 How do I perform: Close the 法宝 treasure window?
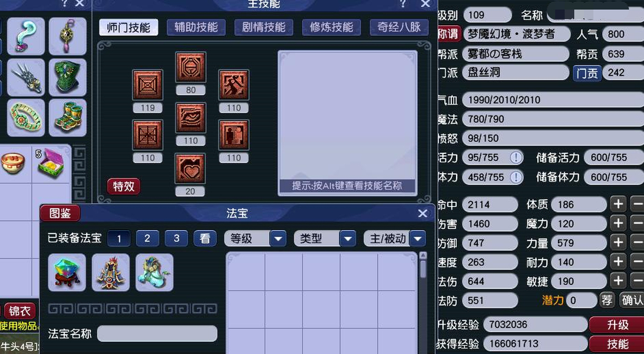pyautogui.click(x=422, y=214)
